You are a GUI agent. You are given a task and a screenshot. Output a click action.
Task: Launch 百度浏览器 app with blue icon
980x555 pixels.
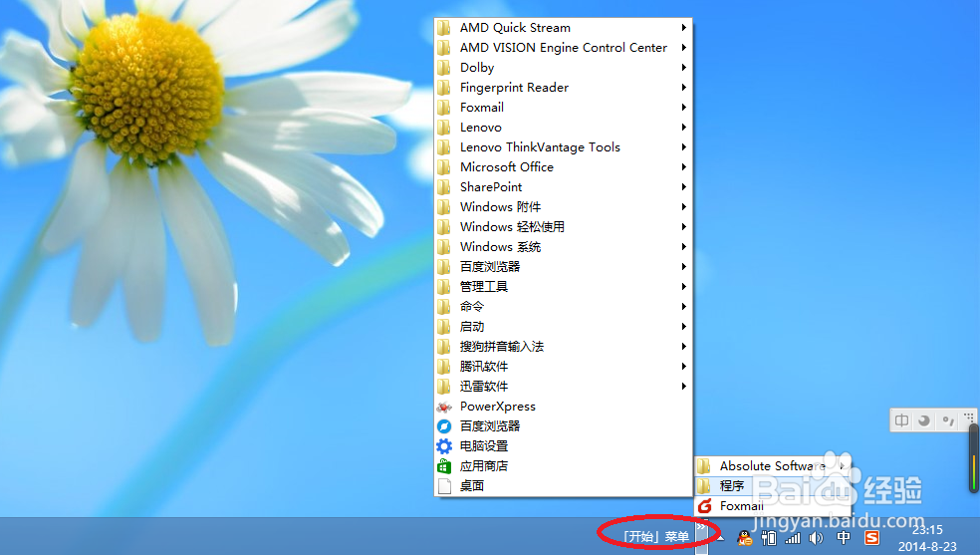(563, 426)
